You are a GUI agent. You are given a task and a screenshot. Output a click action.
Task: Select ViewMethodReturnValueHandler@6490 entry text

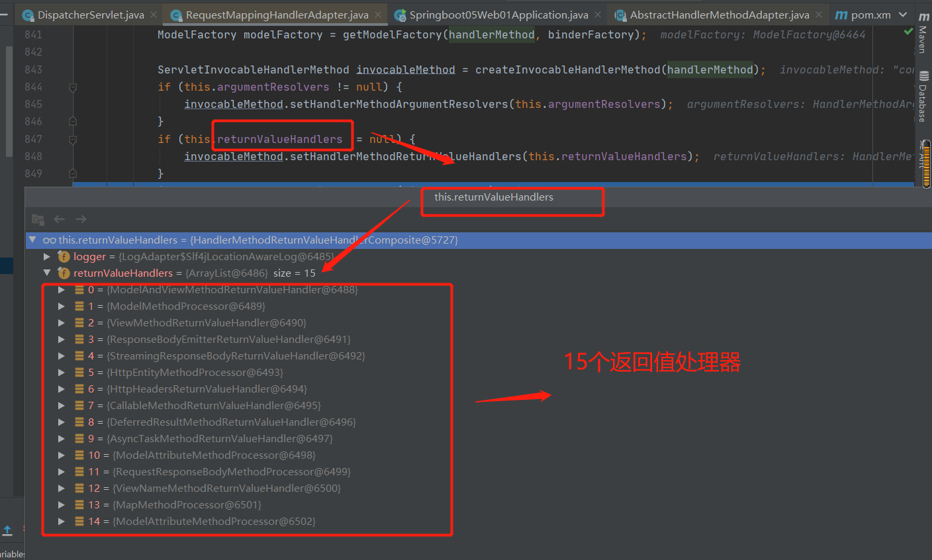[x=207, y=322]
